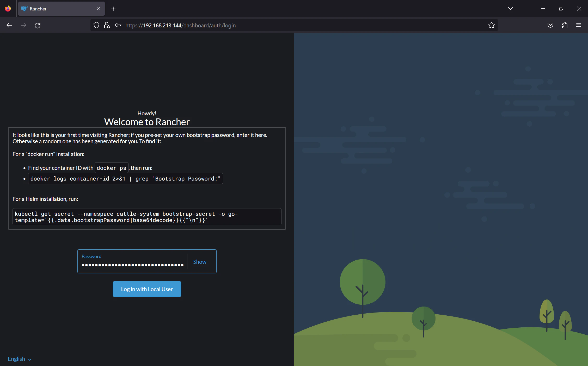Log in with Local User

(x=147, y=289)
